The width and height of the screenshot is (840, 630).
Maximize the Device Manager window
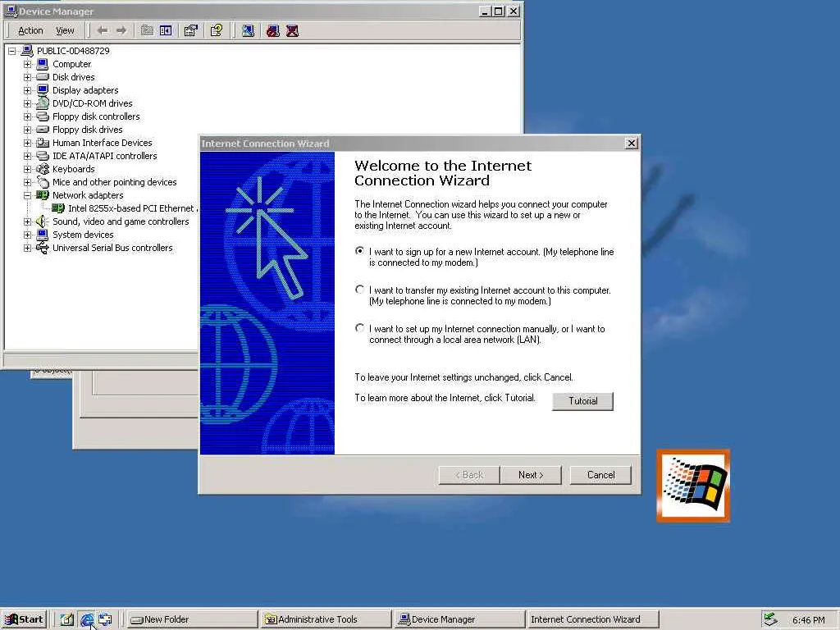499,11
